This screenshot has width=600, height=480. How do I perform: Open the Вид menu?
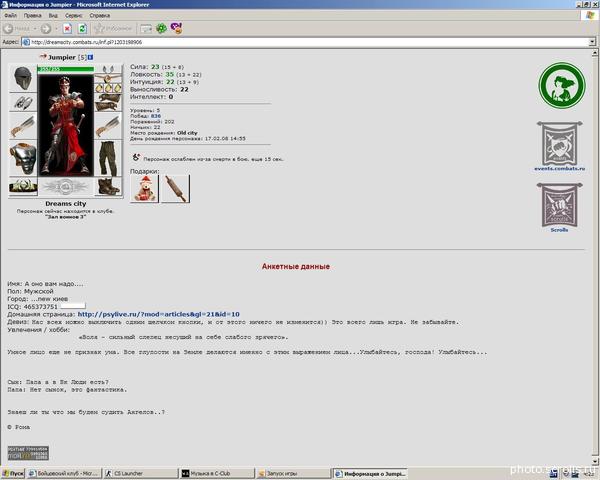(53, 16)
